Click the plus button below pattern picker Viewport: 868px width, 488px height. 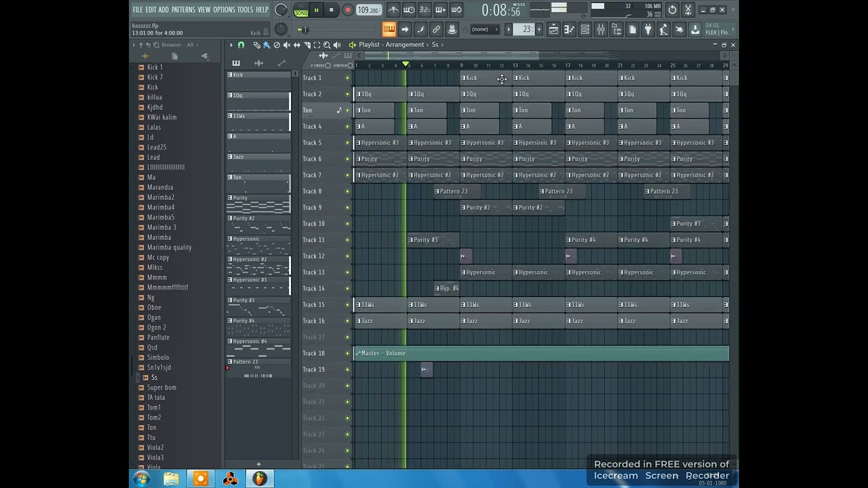258,464
